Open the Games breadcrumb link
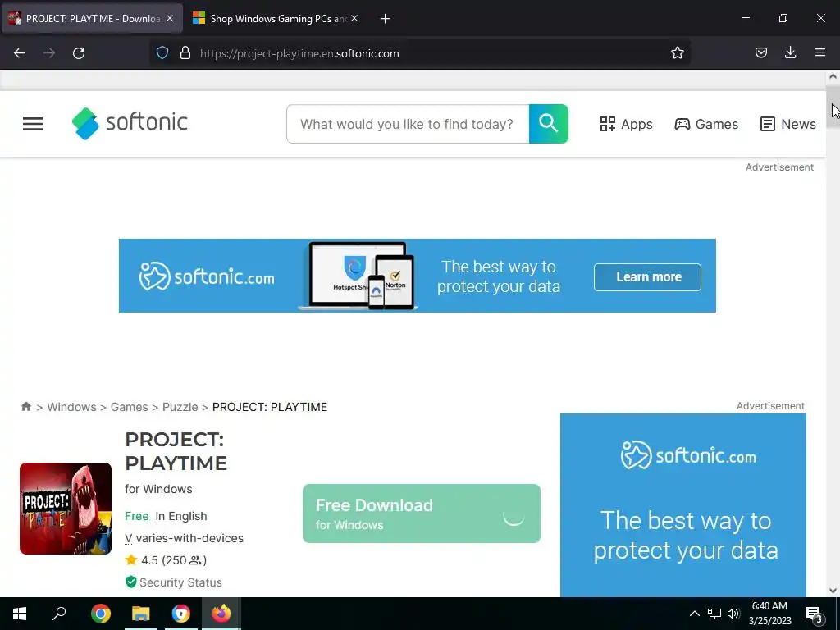The width and height of the screenshot is (840, 630). pos(129,407)
